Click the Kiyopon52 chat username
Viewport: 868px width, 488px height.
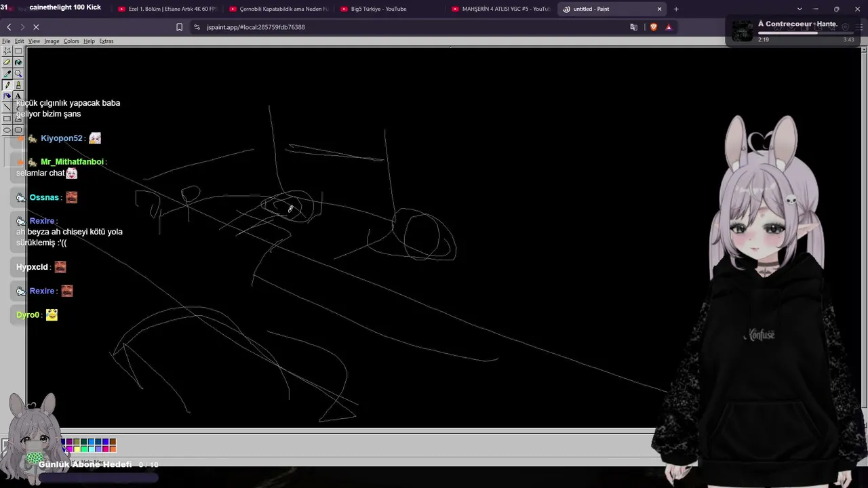coord(61,138)
